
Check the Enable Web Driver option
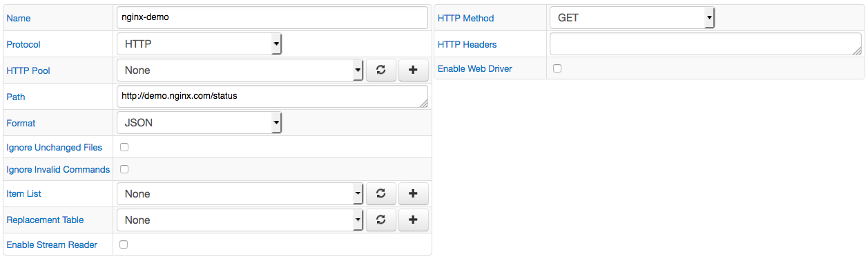[x=557, y=68]
